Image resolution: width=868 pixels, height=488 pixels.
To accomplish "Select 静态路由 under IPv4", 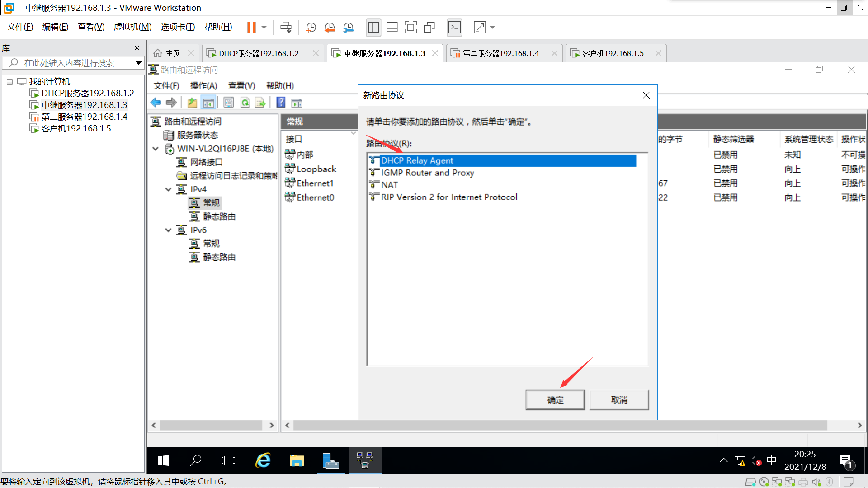I will tap(219, 216).
